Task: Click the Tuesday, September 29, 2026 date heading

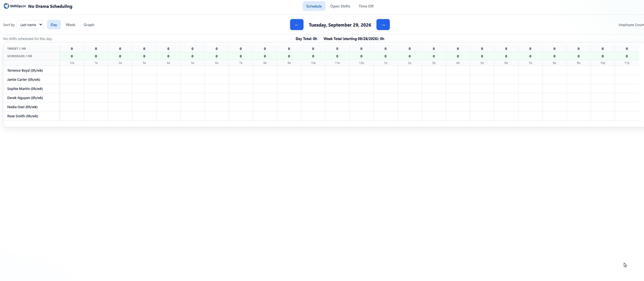Action: coord(340,25)
